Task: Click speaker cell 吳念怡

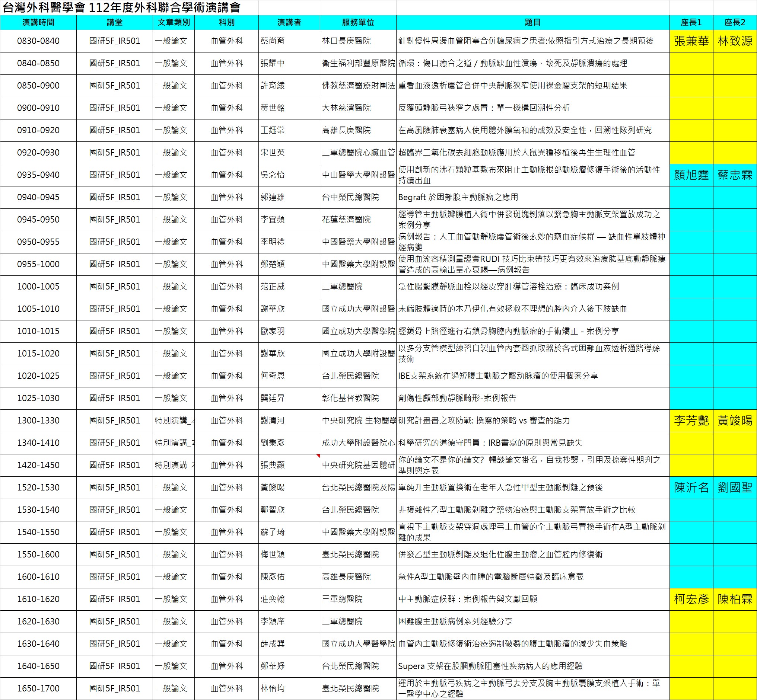Action: [x=289, y=175]
